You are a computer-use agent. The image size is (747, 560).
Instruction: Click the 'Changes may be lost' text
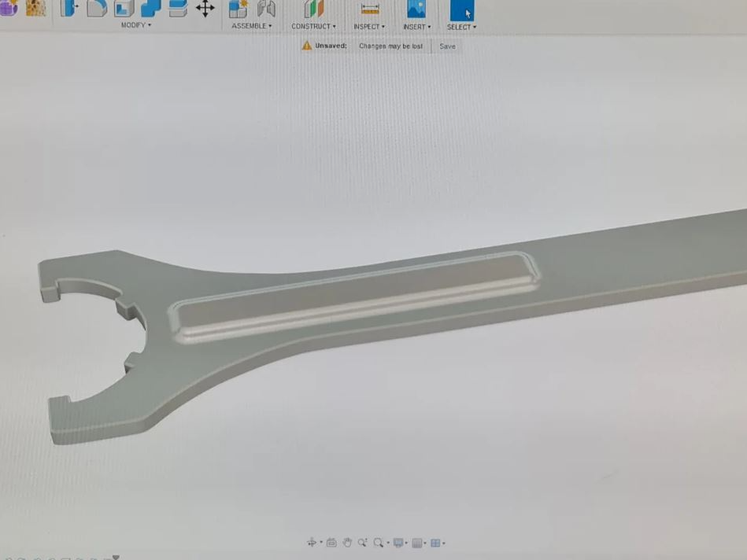(x=390, y=46)
